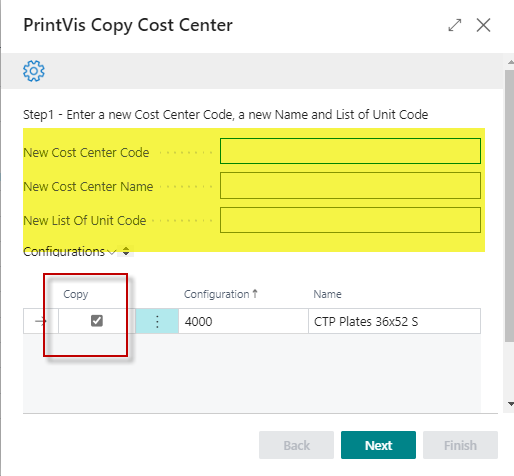Image resolution: width=514 pixels, height=476 pixels.
Task: Open row options for configuration 4000
Action: [x=157, y=321]
